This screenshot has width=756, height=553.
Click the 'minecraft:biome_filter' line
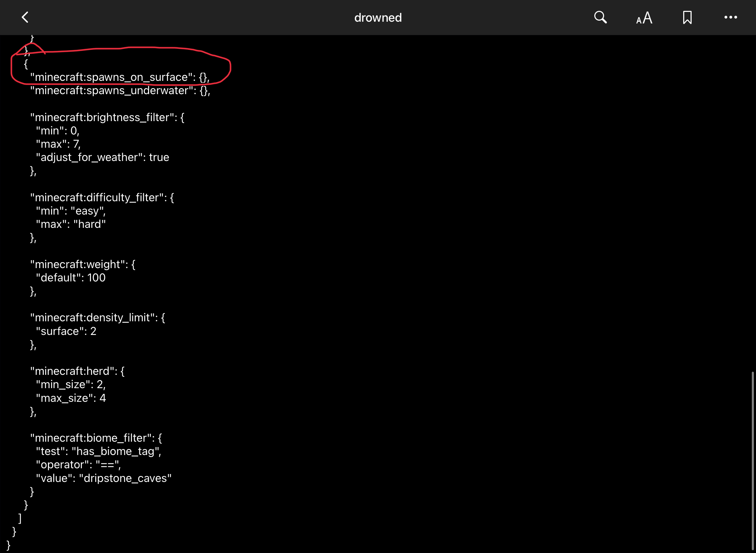click(x=96, y=438)
